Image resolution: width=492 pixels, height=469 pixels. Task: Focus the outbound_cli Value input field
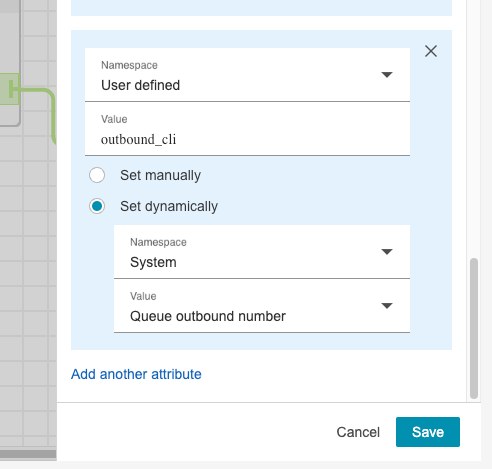click(x=247, y=129)
